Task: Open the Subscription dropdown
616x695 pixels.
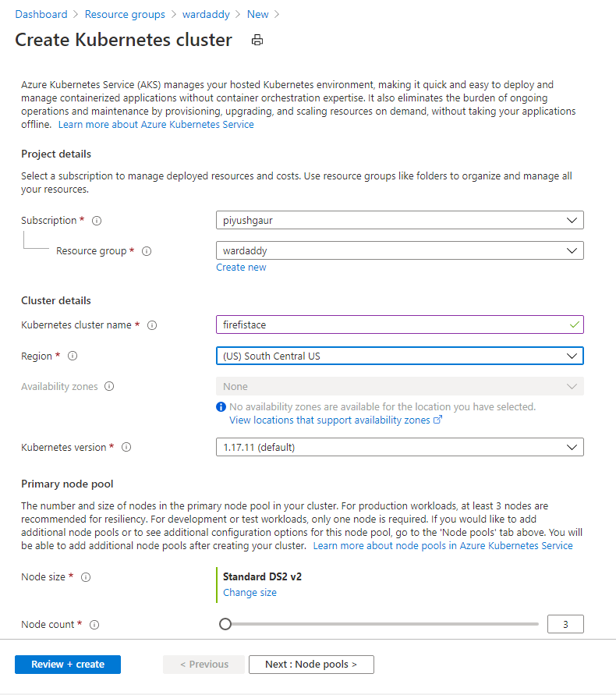Action: pyautogui.click(x=400, y=220)
